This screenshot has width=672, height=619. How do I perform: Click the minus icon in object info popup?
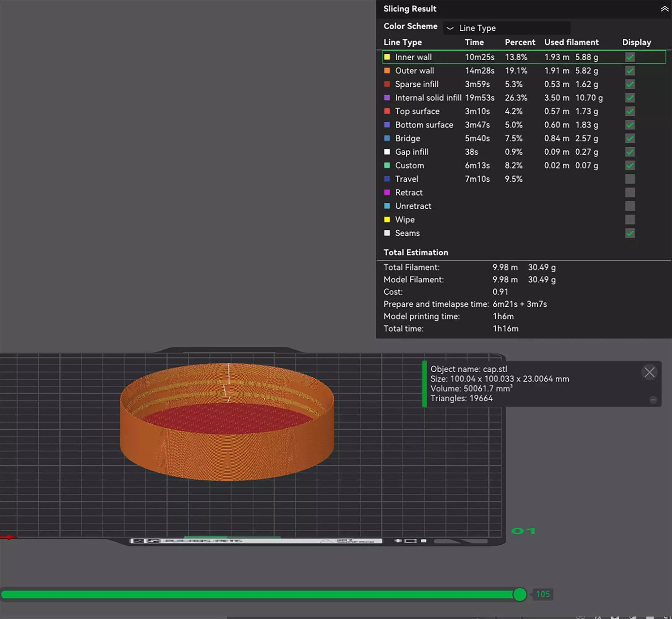(653, 400)
